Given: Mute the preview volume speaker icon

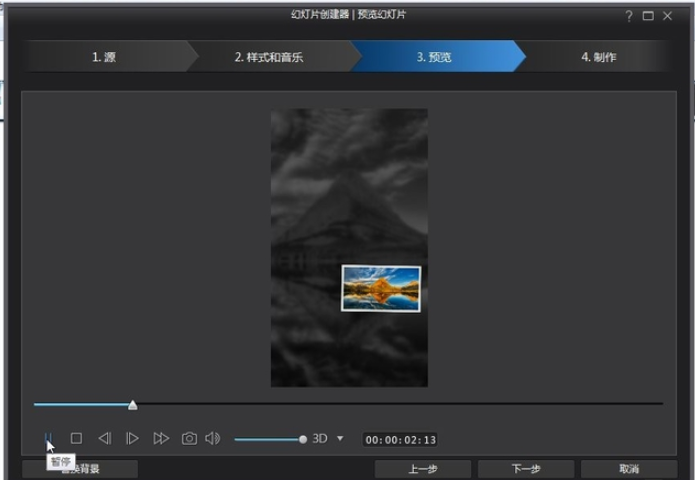Looking at the screenshot, I should 212,438.
